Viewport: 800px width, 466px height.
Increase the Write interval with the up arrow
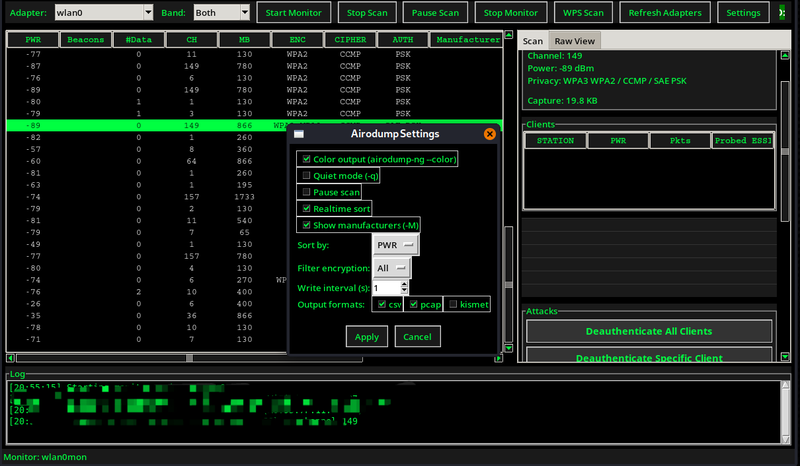coord(404,284)
